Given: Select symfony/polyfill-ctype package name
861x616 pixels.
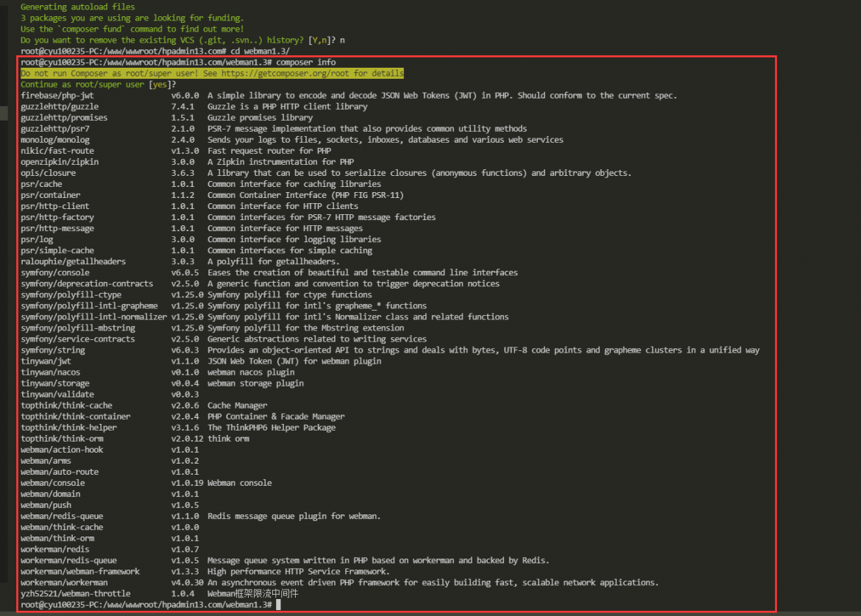Looking at the screenshot, I should (71, 295).
